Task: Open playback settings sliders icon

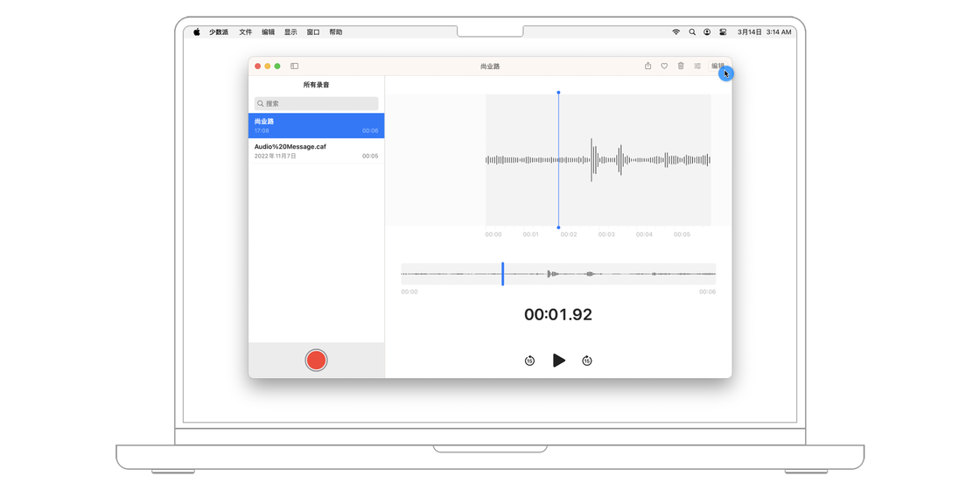Action: coord(697,66)
